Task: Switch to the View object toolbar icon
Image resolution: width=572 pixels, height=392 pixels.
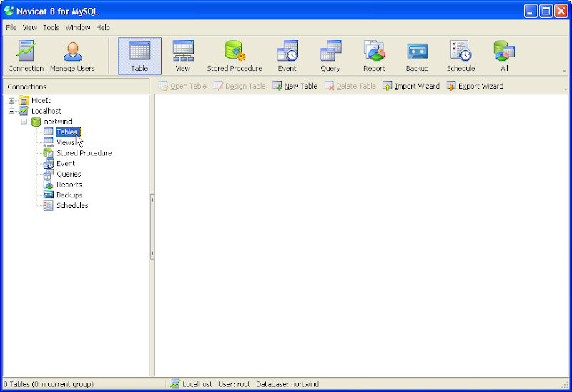Action: click(183, 56)
